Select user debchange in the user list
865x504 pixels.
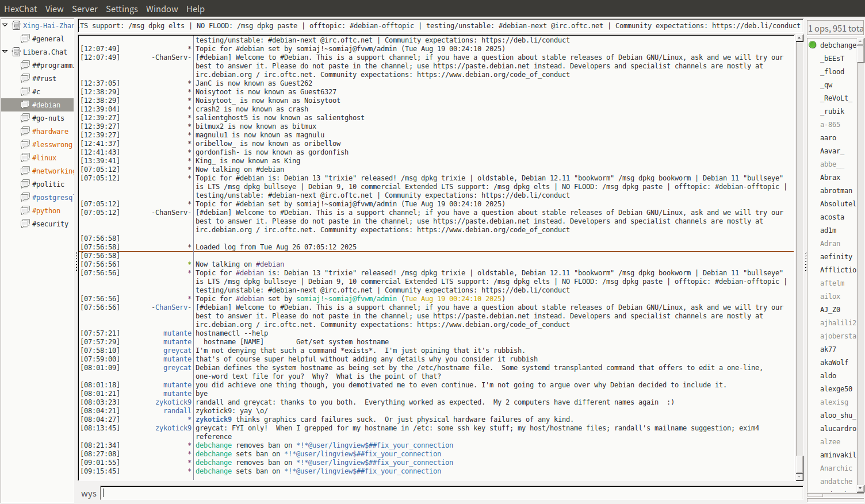838,45
